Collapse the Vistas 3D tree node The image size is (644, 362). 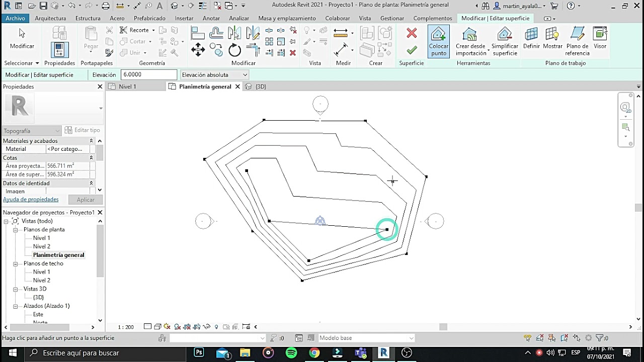(16, 289)
